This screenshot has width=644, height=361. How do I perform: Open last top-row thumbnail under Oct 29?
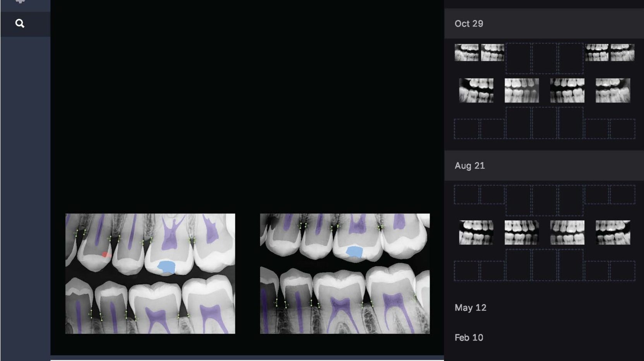(x=622, y=53)
